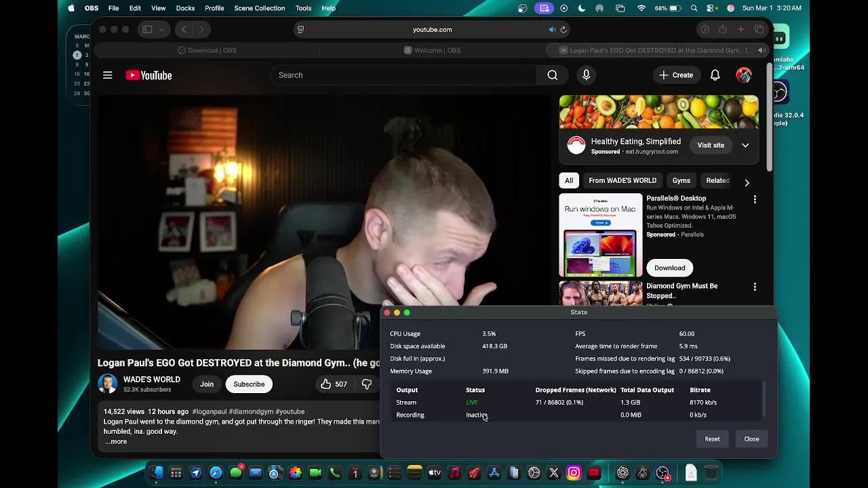Image resolution: width=868 pixels, height=488 pixels.
Task: Expand sponsored Hungryroot ad chevron
Action: pyautogui.click(x=745, y=145)
